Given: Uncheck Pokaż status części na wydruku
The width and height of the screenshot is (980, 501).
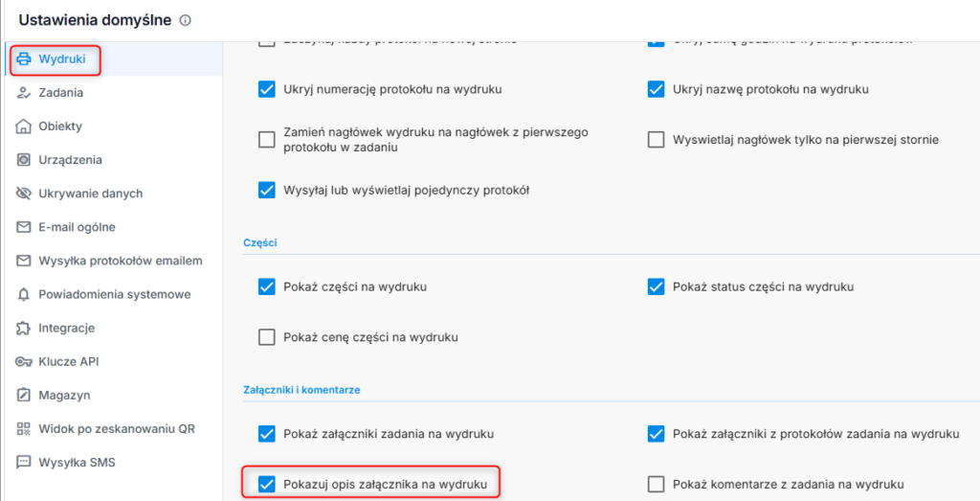Looking at the screenshot, I should [x=656, y=287].
